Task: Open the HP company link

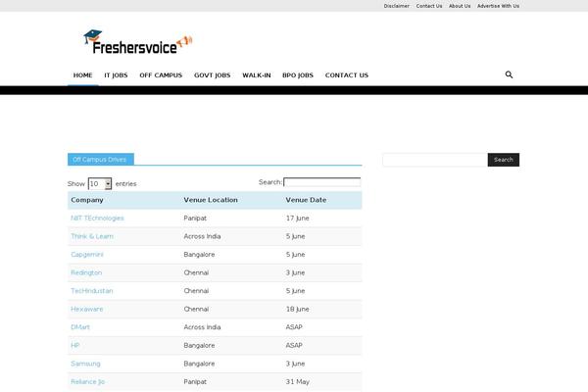Action: 75,346
